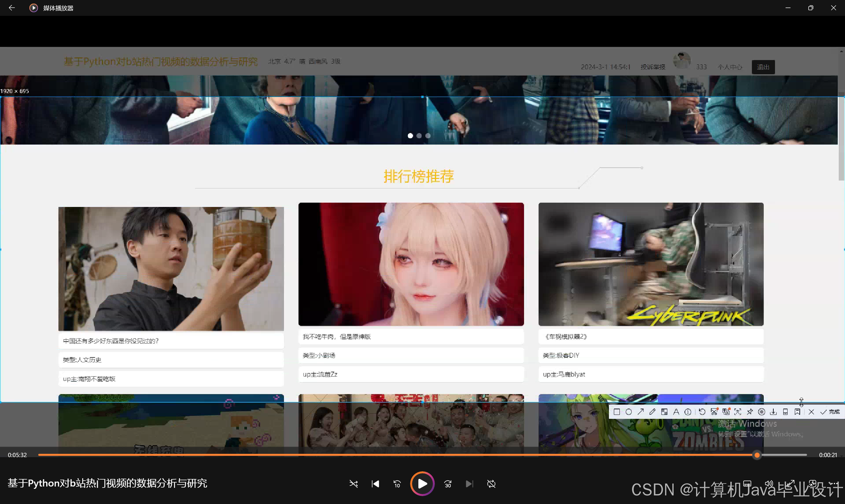Select the arrow drawing tool
Image resolution: width=845 pixels, height=504 pixels.
[641, 412]
